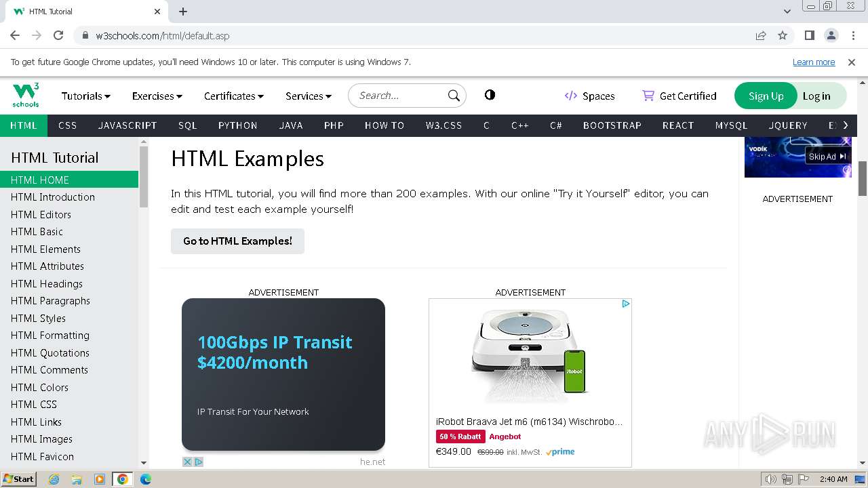The width and height of the screenshot is (868, 488).
Task: Open Spaces code icon link
Action: click(x=571, y=96)
